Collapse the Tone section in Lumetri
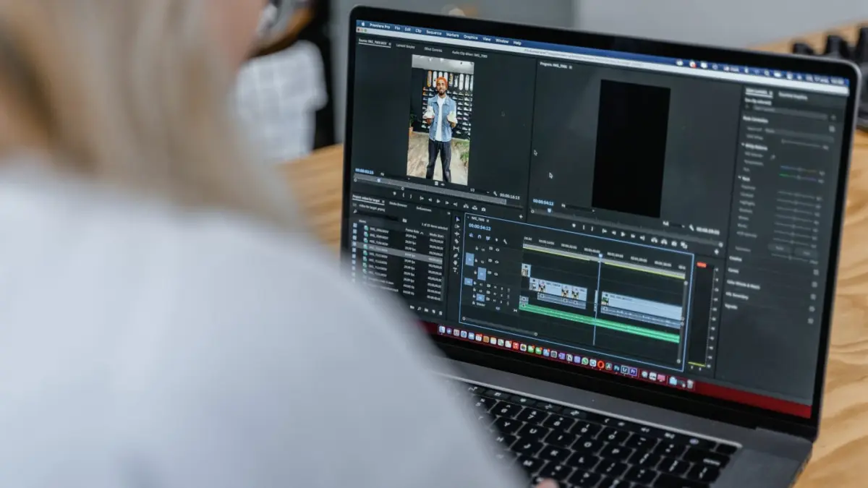Screen dimensions: 868x488 tap(740, 177)
